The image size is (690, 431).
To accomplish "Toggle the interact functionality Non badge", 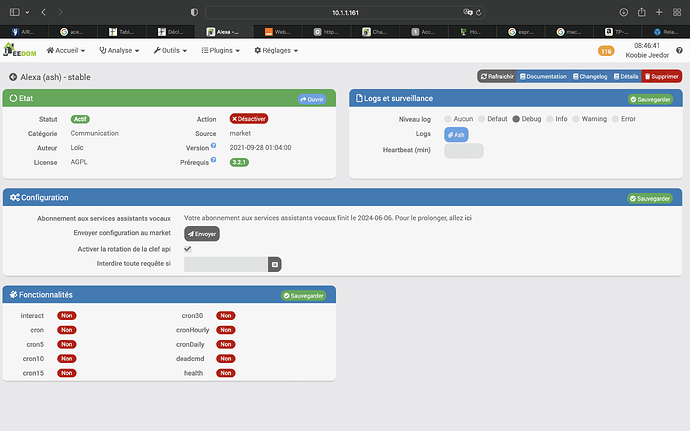I will 67,316.
